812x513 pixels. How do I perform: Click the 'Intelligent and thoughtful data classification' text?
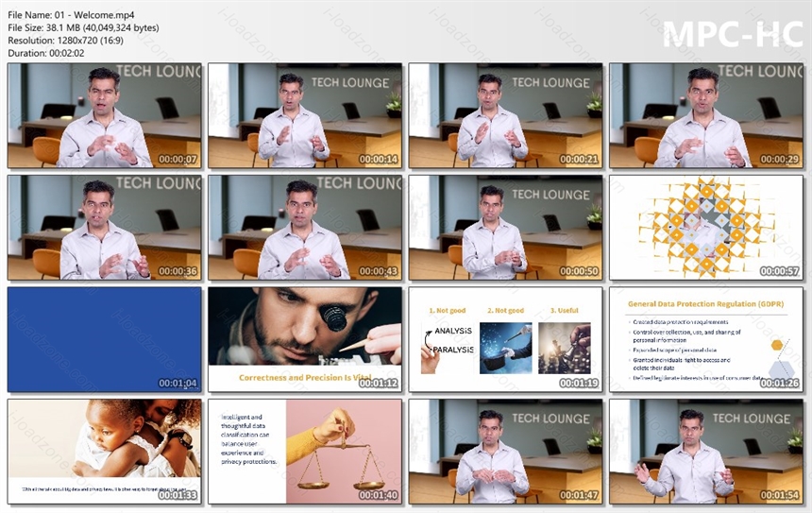pyautogui.click(x=249, y=439)
